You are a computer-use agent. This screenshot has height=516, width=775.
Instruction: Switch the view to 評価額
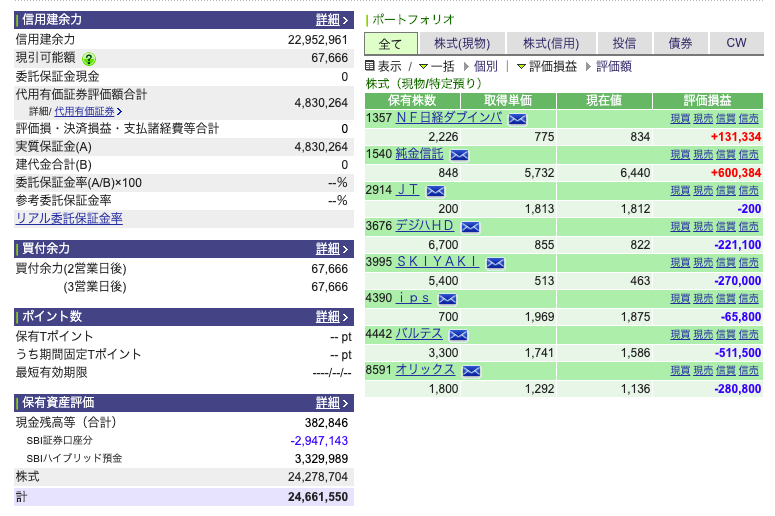click(614, 66)
